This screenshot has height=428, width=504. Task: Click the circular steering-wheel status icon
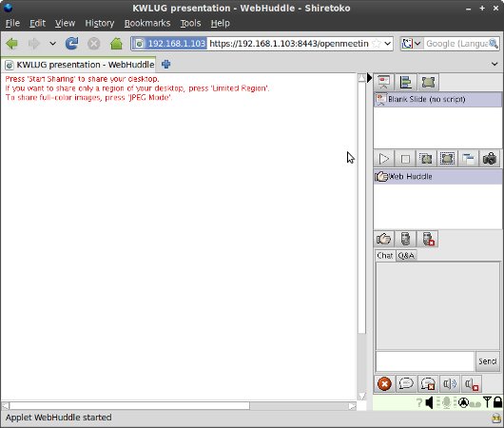[x=463, y=402]
